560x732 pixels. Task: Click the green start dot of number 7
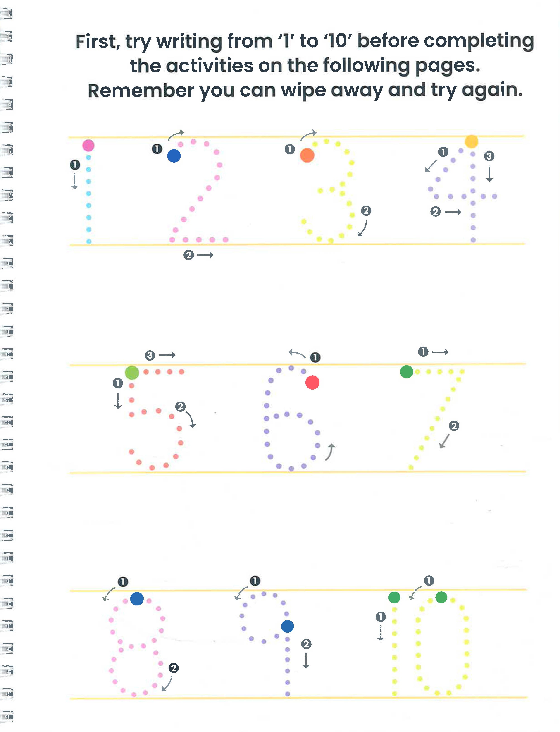coord(406,371)
